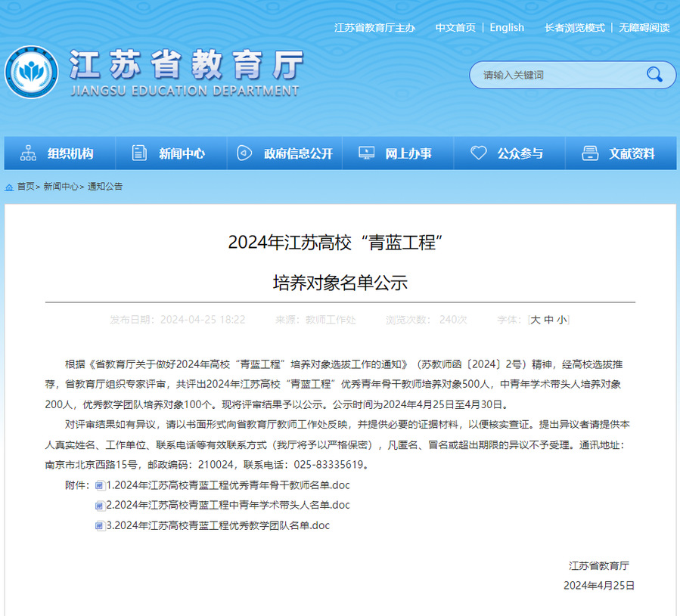The width and height of the screenshot is (680, 616).
Task: Download 中青年学术带头人名单.doc attachment
Action: pyautogui.click(x=228, y=505)
